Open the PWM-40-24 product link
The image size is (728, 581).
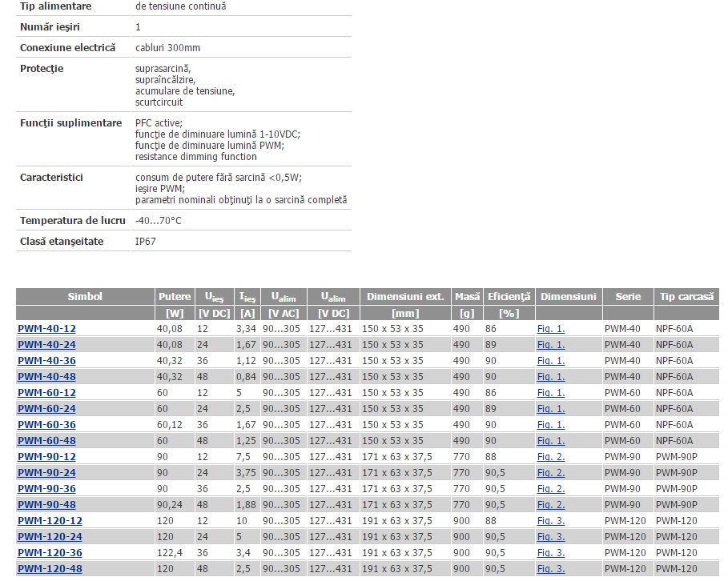(46, 345)
